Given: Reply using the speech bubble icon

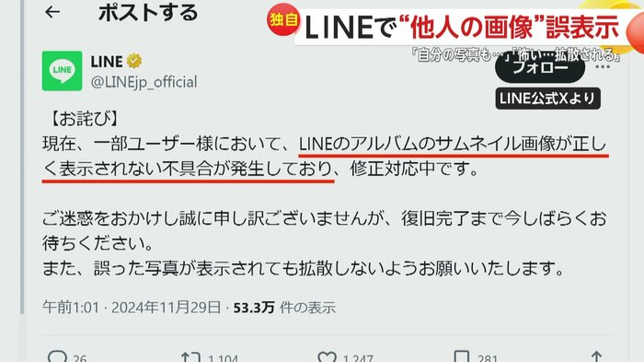Looking at the screenshot, I should pos(57,357).
